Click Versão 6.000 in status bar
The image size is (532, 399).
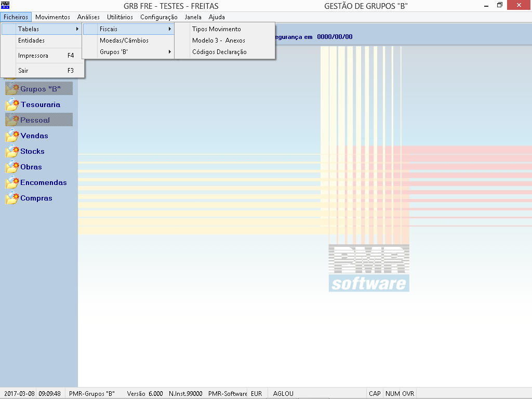145,394
